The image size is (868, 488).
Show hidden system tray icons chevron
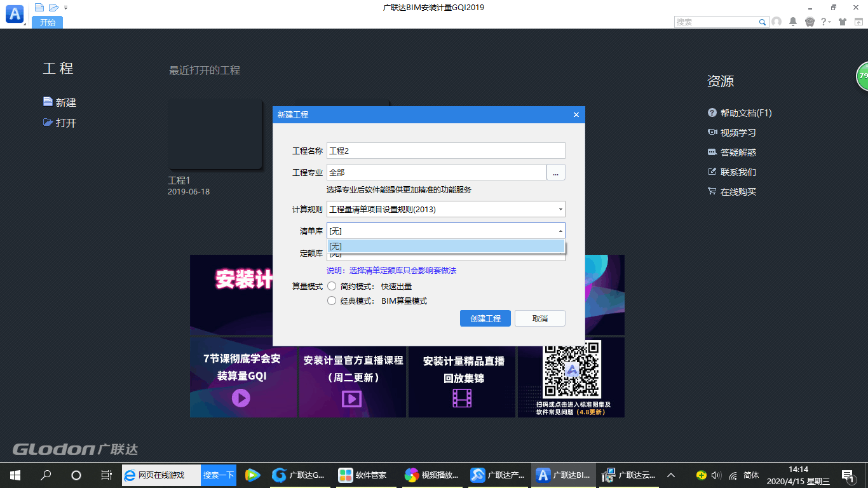670,475
